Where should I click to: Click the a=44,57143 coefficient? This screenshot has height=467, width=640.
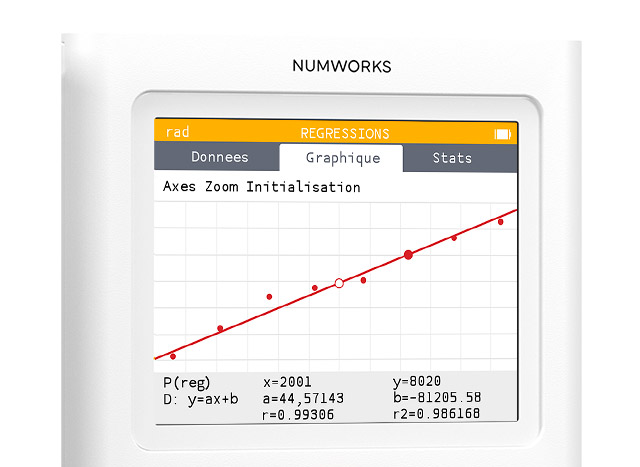click(303, 398)
